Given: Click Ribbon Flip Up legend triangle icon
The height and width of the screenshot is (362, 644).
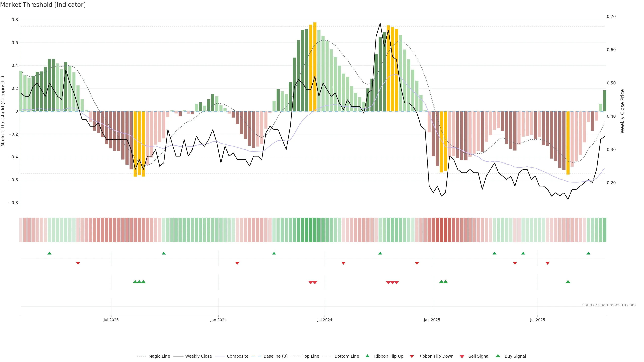Looking at the screenshot, I should (367, 356).
